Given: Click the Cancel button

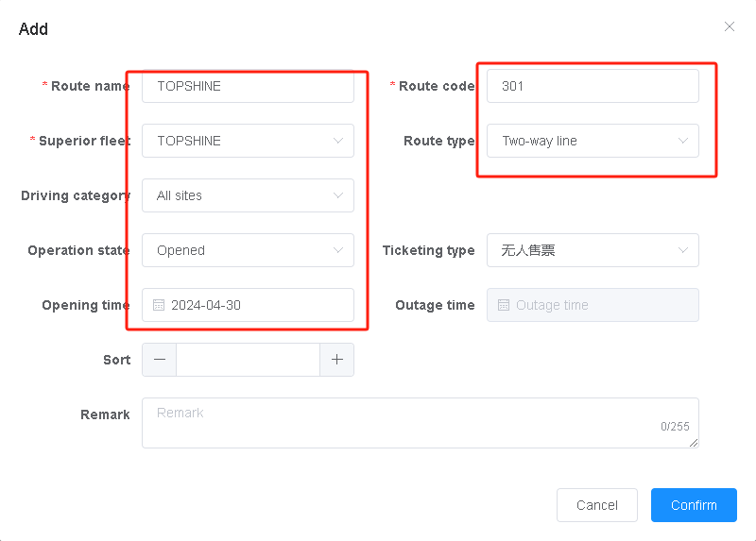Looking at the screenshot, I should pos(597,505).
